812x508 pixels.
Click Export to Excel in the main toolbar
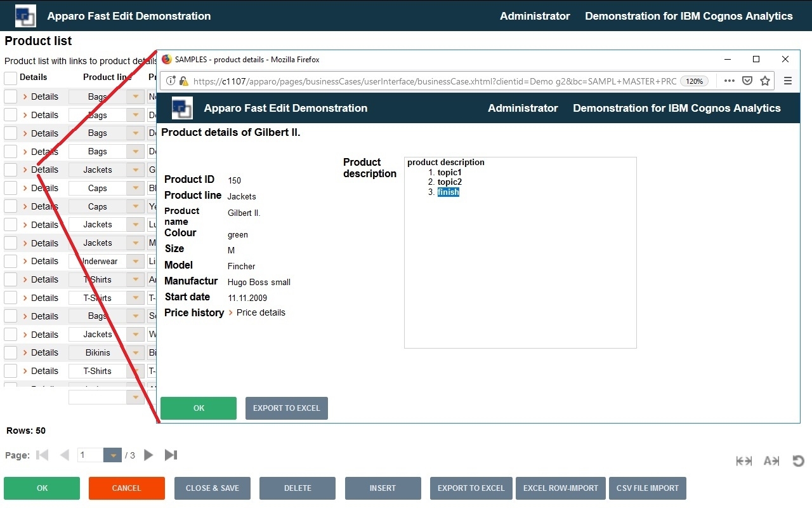(x=471, y=488)
